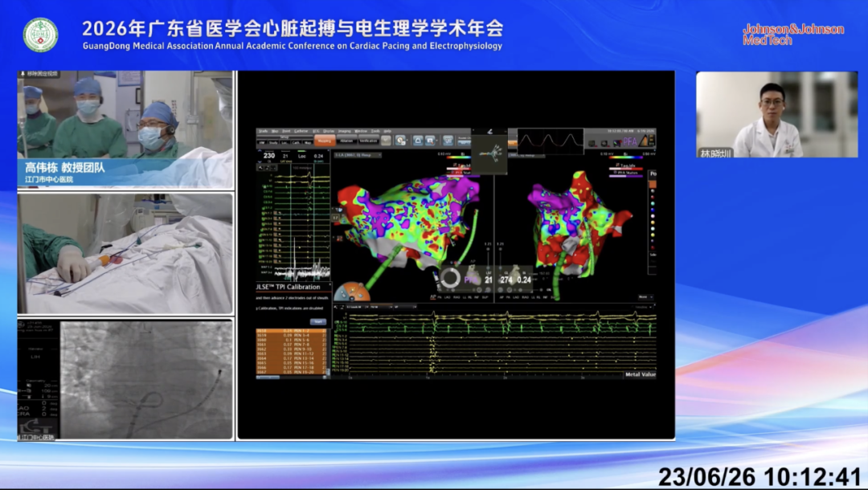Select the Cath setup tab
Viewport: 868px width, 490px height.
click(x=296, y=143)
